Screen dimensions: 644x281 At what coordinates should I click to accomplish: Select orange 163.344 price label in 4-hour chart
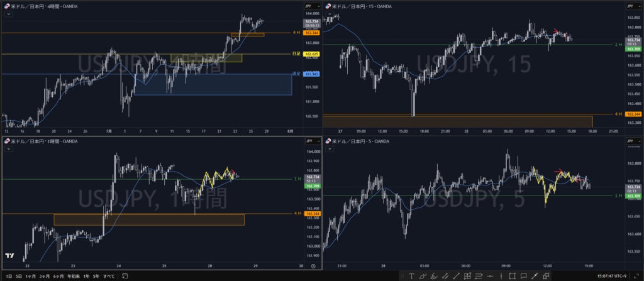click(312, 33)
